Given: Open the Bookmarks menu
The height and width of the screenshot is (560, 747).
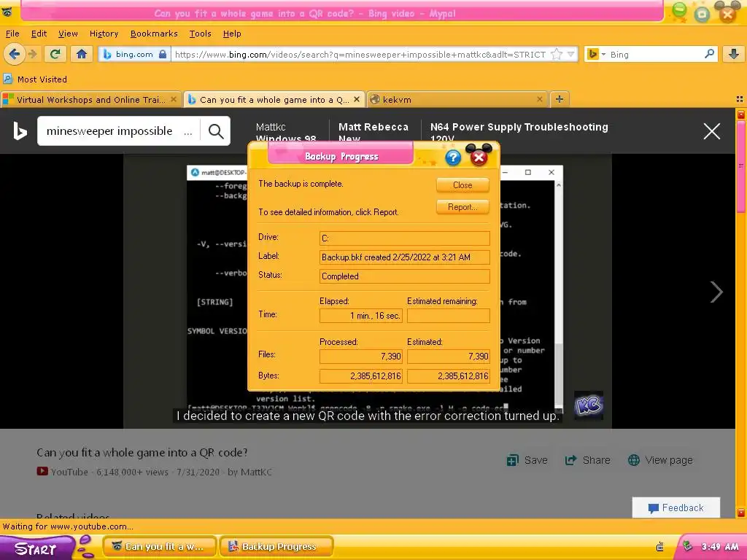Looking at the screenshot, I should pyautogui.click(x=154, y=34).
